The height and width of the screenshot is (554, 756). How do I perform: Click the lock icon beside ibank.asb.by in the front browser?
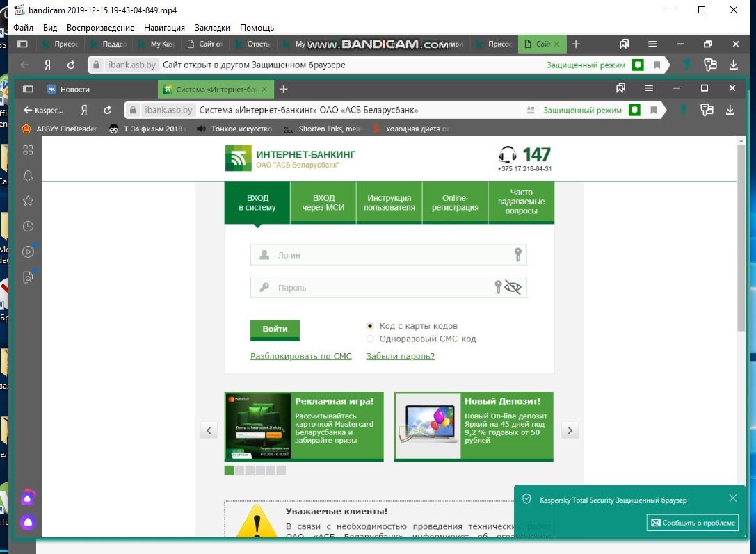point(133,111)
